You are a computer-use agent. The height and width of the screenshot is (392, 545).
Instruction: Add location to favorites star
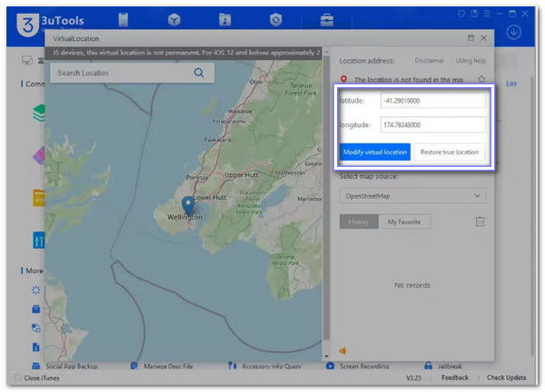(481, 79)
